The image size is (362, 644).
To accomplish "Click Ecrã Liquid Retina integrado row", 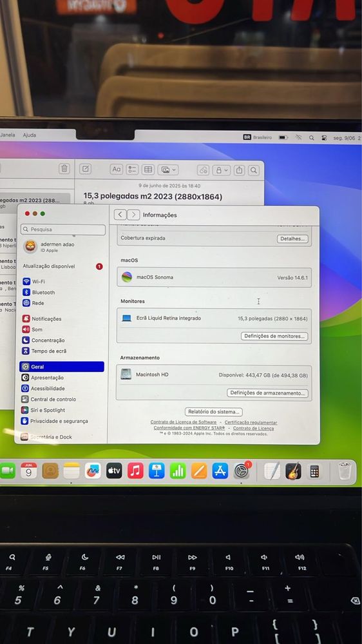I will point(214,318).
